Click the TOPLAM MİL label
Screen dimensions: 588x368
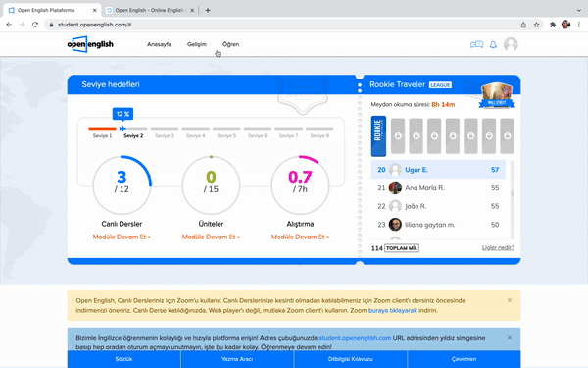click(402, 248)
